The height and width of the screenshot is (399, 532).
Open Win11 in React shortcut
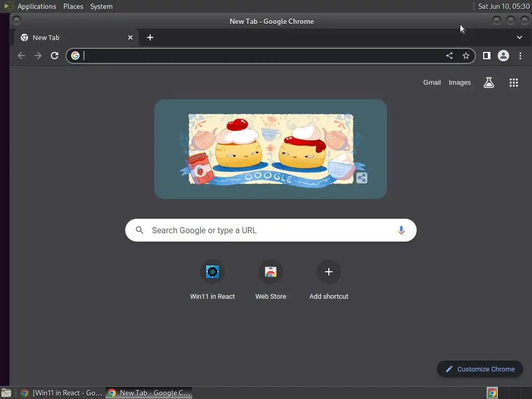pyautogui.click(x=212, y=280)
